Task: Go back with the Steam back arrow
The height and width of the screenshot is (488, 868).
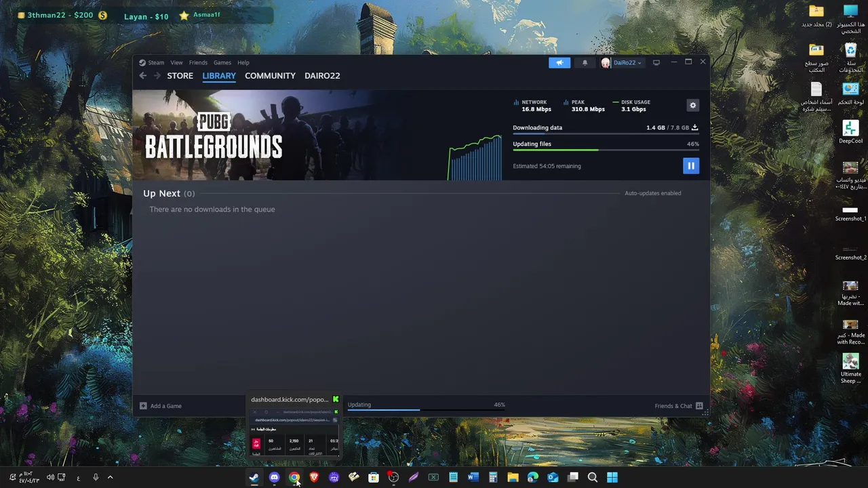Action: click(x=142, y=75)
